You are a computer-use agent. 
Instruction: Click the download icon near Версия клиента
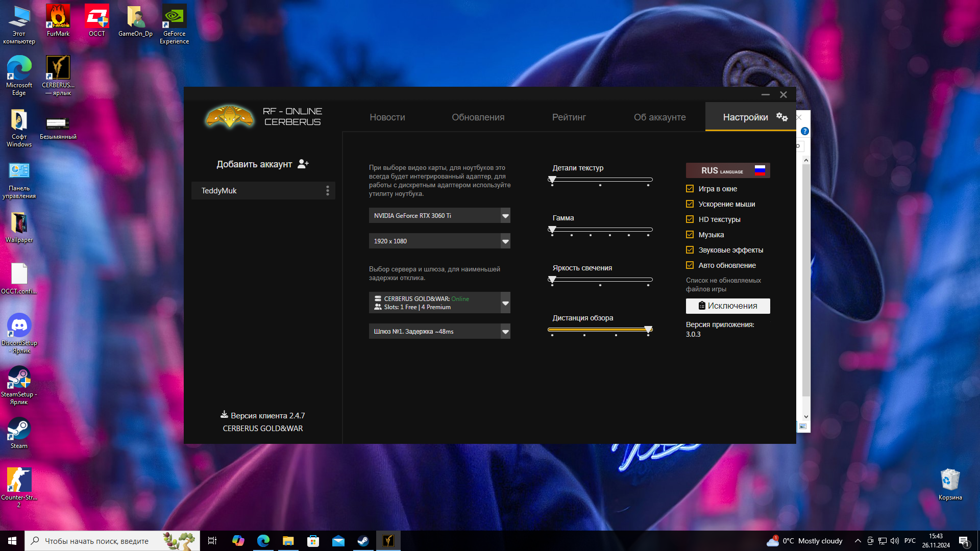224,414
